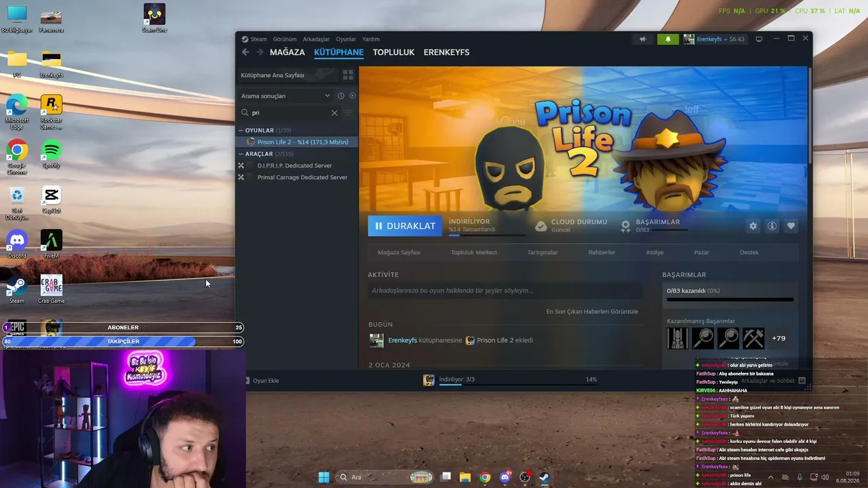Open the first locked prison bars achievement
The image size is (868, 488).
tap(677, 338)
